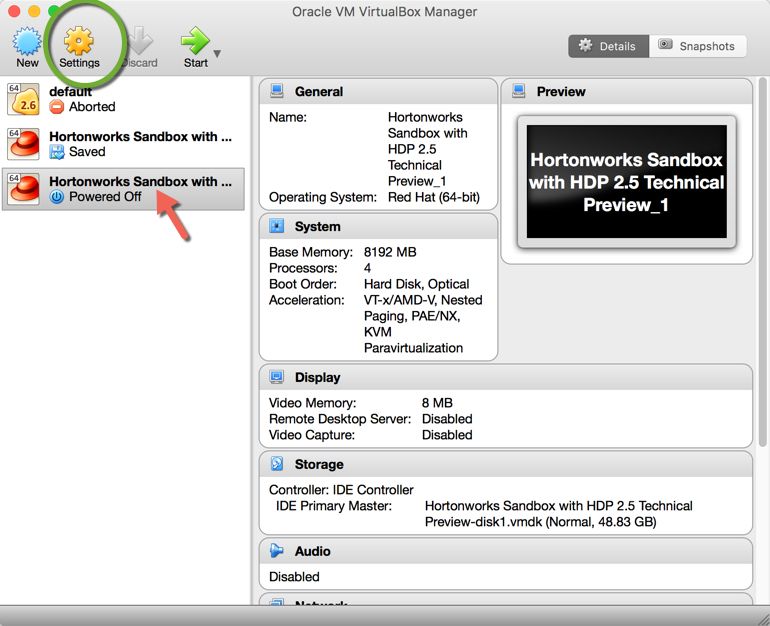770x626 pixels.
Task: Click the 'Preview-disk1.vmdk (Normal, 48.83 GB)' text
Action: pos(541,522)
